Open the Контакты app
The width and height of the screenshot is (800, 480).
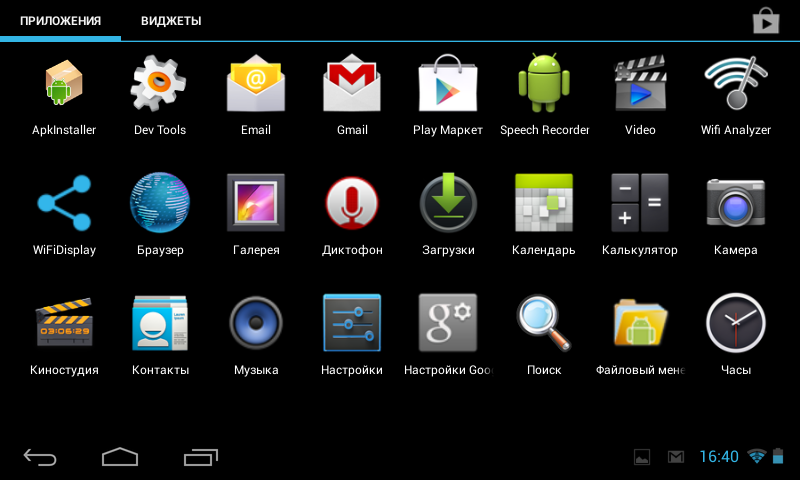point(160,323)
